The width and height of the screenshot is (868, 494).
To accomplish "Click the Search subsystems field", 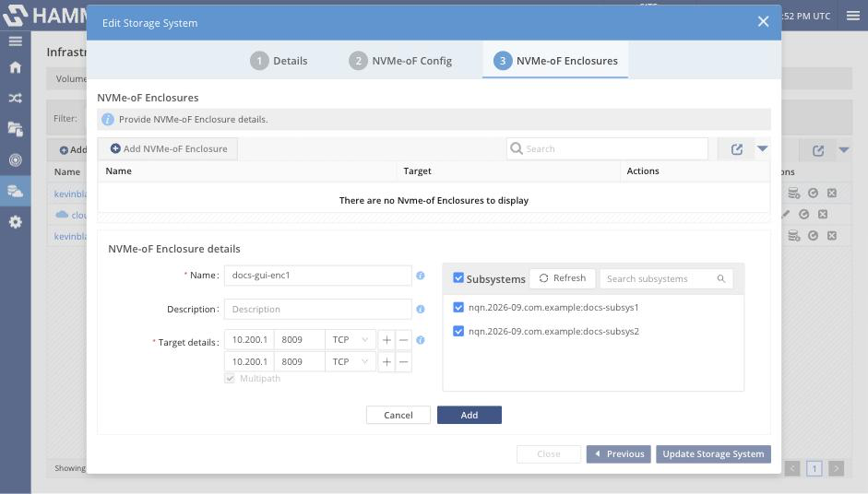I will tap(666, 279).
